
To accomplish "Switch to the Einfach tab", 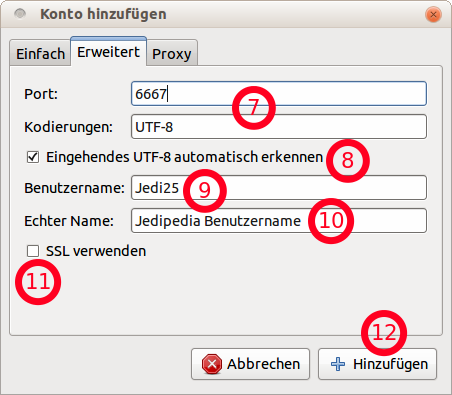I will [40, 53].
